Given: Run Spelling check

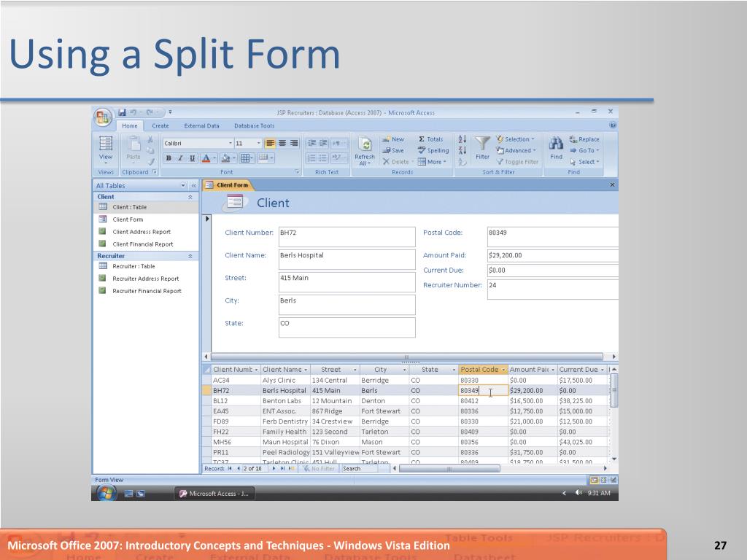Looking at the screenshot, I should 433,150.
